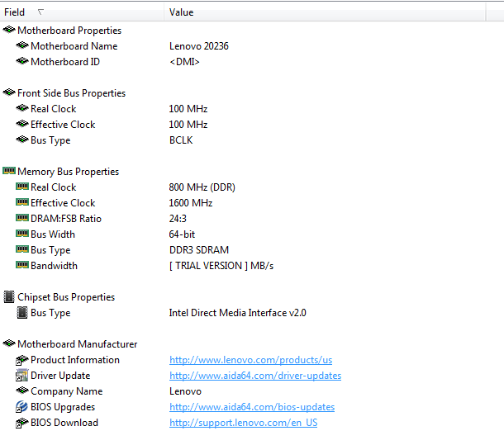Click the memory Effective Clock RAM icon
This screenshot has width=504, height=445.
pyautogui.click(x=22, y=202)
